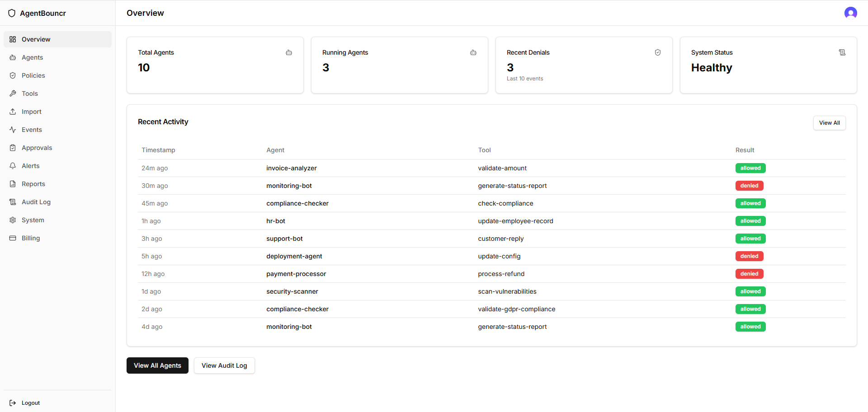Viewport: 868px width, 412px height.
Task: Click the shield icon on Recent Denials card
Action: (658, 52)
